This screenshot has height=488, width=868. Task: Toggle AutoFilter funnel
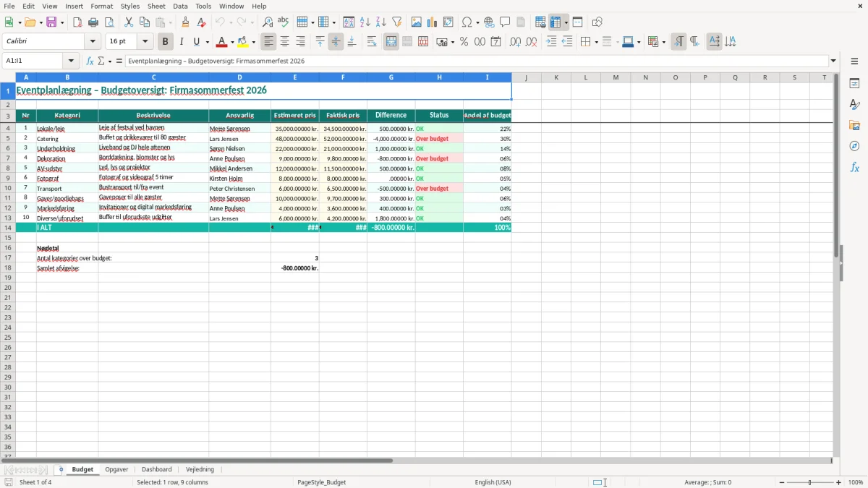point(397,22)
